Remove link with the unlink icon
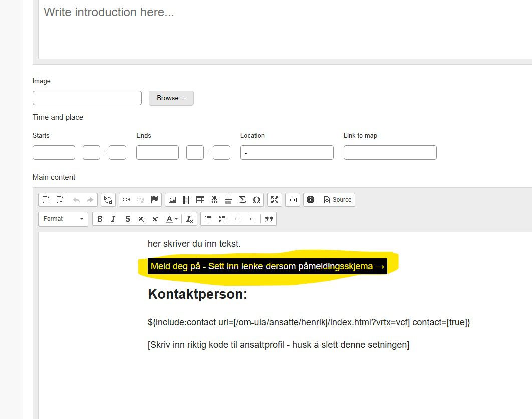532x419 pixels. pyautogui.click(x=140, y=200)
